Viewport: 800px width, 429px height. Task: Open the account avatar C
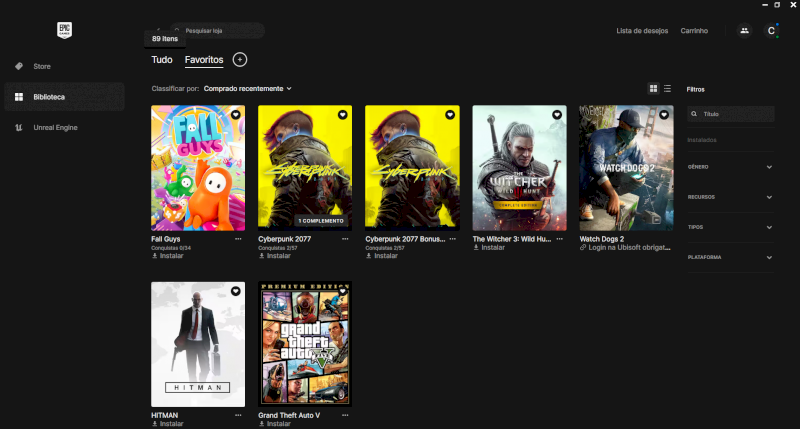tap(771, 31)
